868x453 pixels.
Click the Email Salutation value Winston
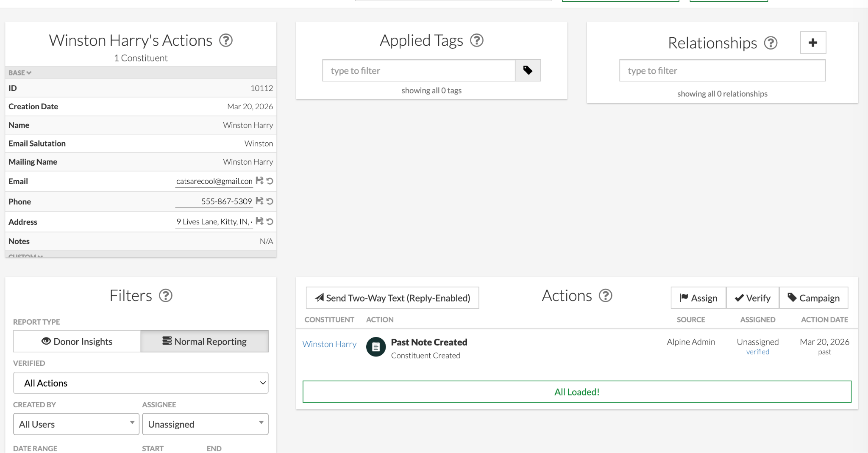click(259, 144)
